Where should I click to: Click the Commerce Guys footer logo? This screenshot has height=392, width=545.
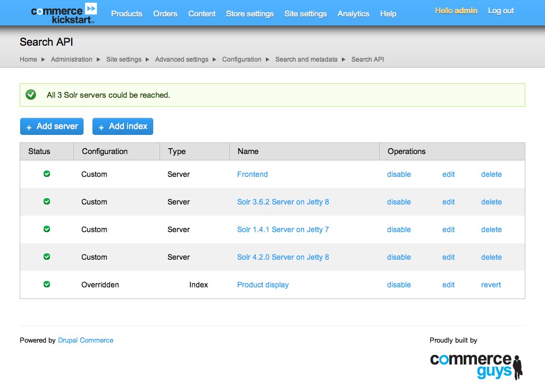point(476,366)
